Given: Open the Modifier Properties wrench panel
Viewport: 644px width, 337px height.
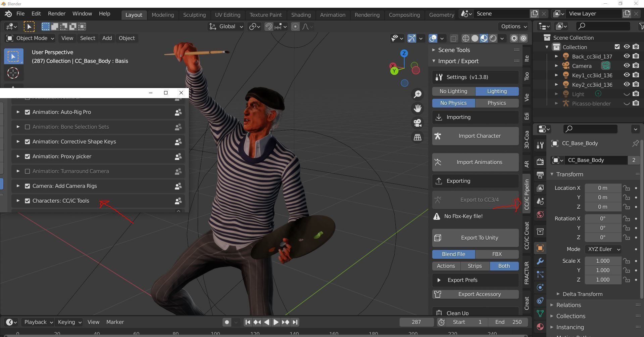Looking at the screenshot, I should coord(540,261).
